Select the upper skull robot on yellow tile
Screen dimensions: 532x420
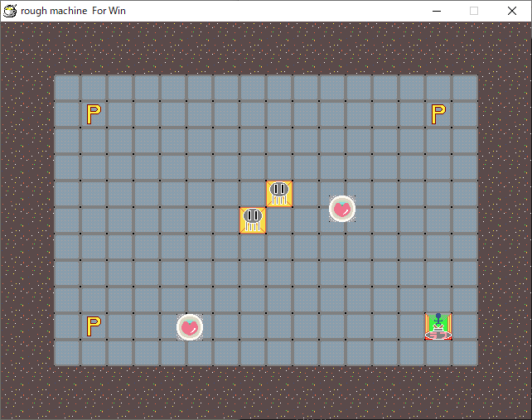click(279, 194)
